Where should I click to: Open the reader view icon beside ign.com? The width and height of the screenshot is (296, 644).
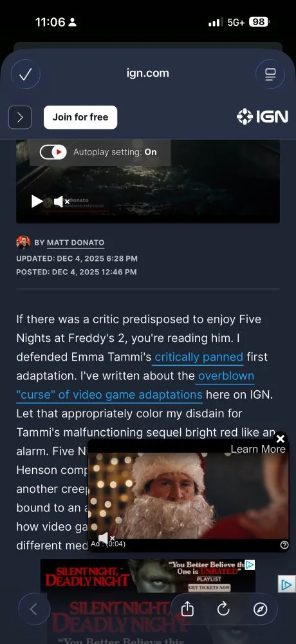[x=270, y=74]
